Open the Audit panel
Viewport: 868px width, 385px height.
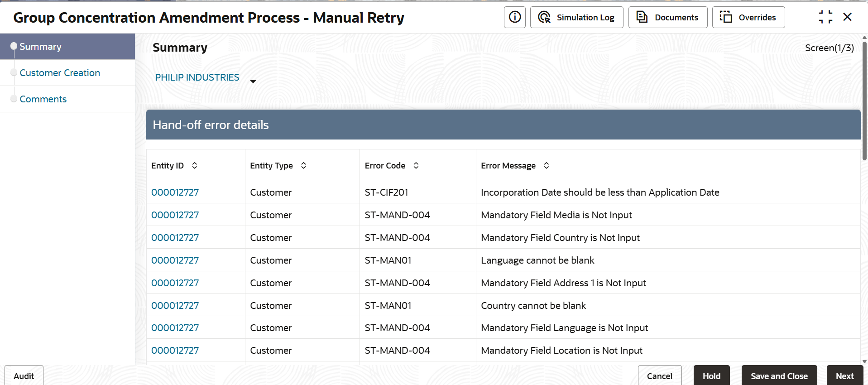[24, 376]
